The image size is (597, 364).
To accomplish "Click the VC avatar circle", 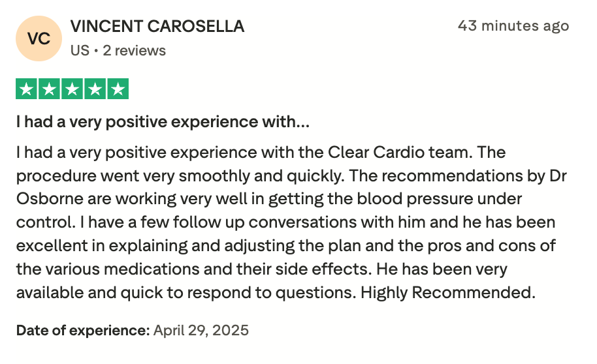I will tap(39, 38).
